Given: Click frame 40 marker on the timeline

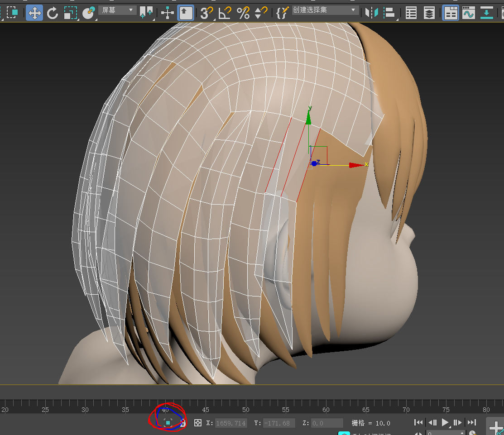Looking at the screenshot, I should 165,410.
